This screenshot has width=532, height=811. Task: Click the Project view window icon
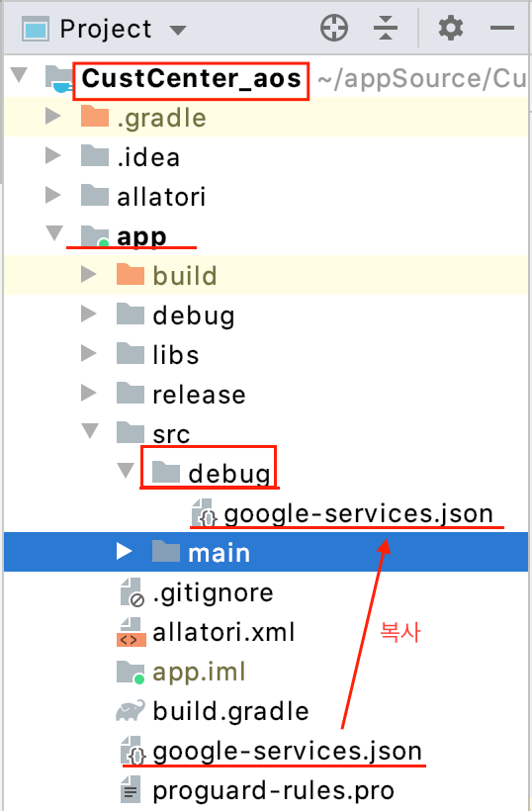click(36, 29)
